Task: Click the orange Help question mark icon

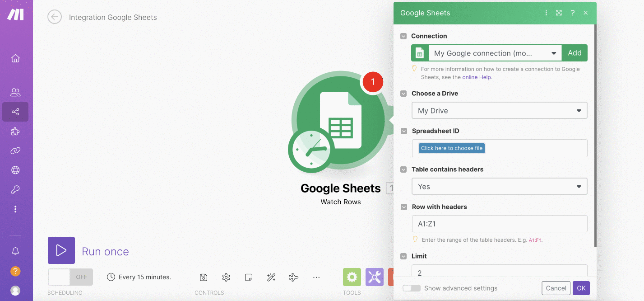Action: [15, 271]
